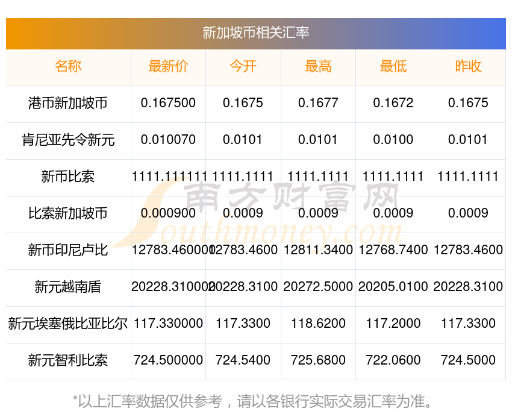Select the 722.0600 lowest price cell
Image resolution: width=512 pixels, height=420 pixels.
tap(393, 360)
